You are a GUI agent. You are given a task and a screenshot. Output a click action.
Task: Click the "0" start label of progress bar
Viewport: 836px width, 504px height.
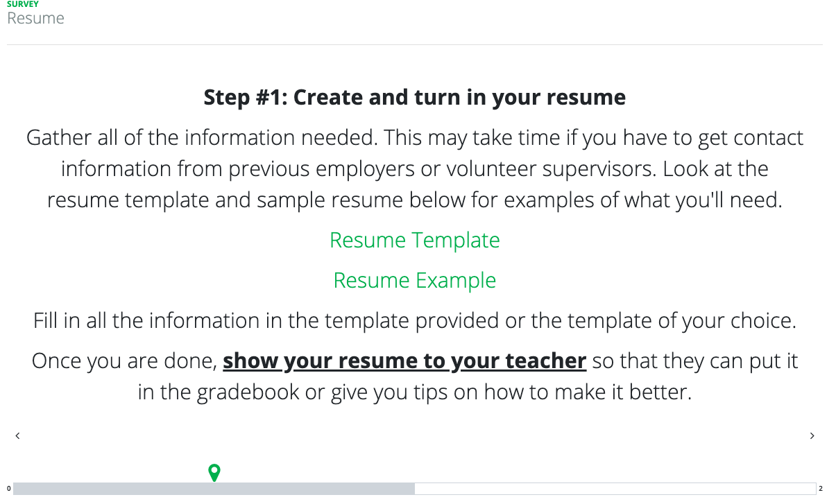point(8,489)
